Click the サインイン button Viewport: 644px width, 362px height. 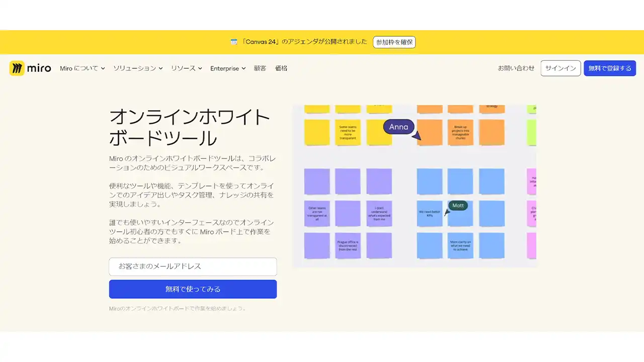pos(560,68)
